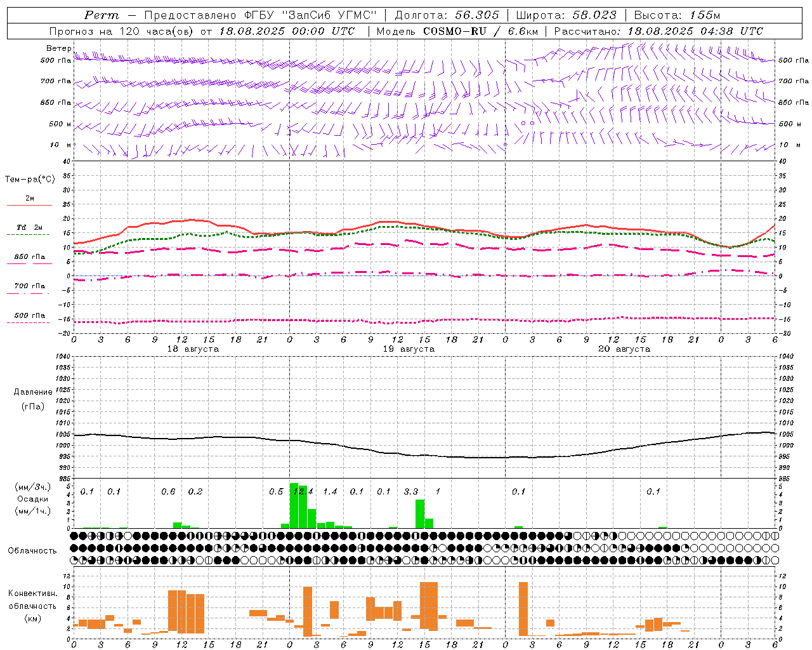Click the "20 августа" date label
This screenshot has height=650, width=812.
(x=624, y=348)
